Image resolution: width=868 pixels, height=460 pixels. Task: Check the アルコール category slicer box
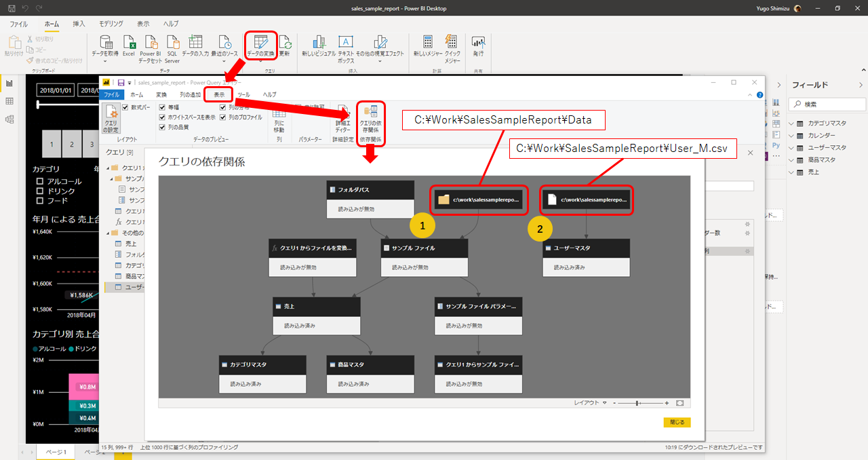[39, 181]
